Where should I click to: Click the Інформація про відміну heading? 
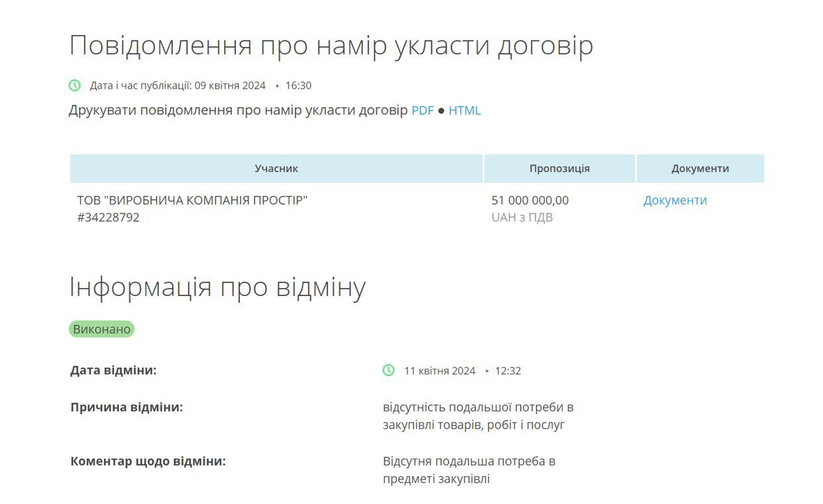pyautogui.click(x=217, y=287)
